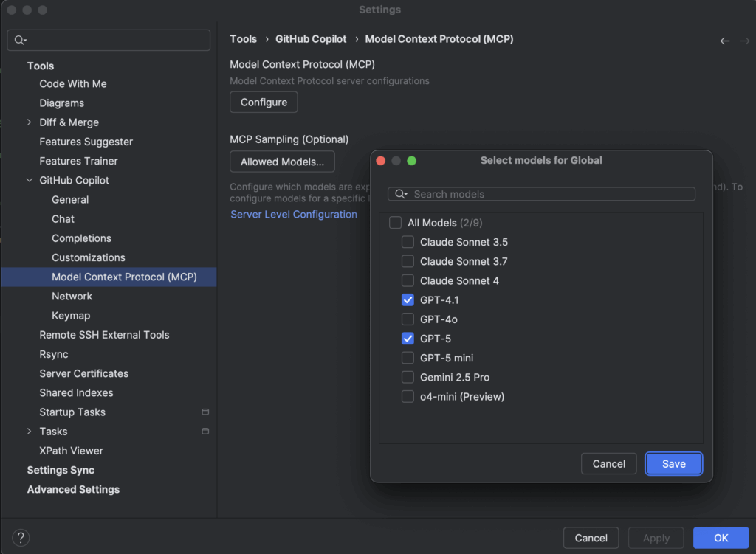Enable the Gemini 2.5 Pro checkbox

click(408, 377)
